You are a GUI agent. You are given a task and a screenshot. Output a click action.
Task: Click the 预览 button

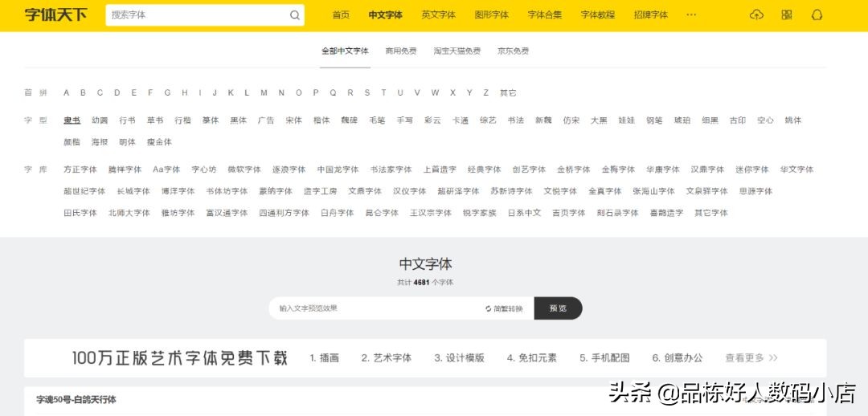(558, 308)
